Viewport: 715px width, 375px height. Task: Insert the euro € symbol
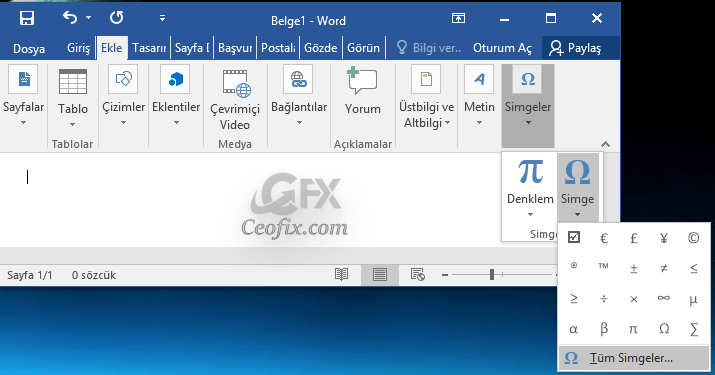pyautogui.click(x=604, y=238)
